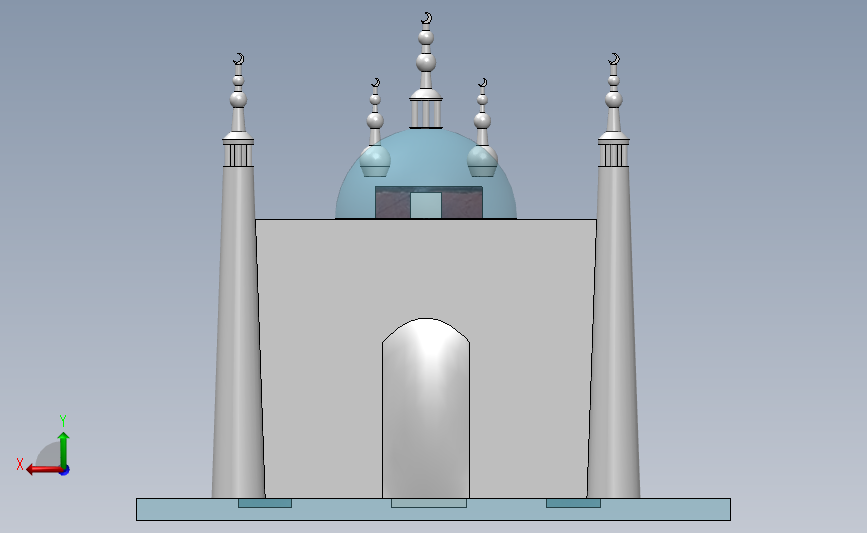Select the columned balcony on left minaret
This screenshot has height=533, width=867.
coord(238,153)
